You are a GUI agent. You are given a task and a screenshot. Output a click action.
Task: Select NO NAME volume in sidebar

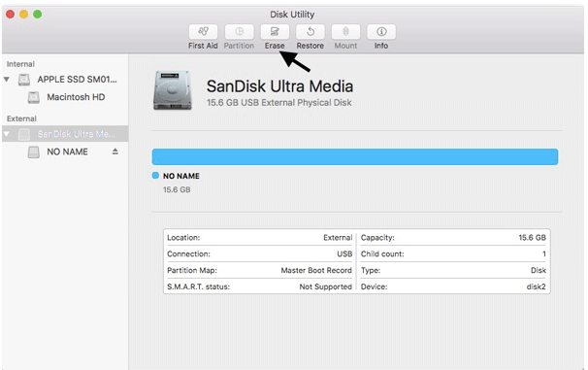pos(67,151)
